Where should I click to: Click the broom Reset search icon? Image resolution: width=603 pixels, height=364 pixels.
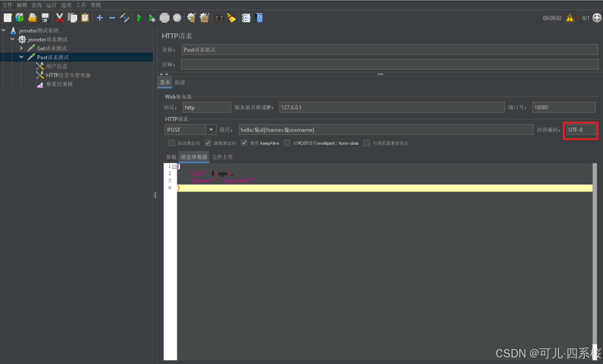[232, 18]
